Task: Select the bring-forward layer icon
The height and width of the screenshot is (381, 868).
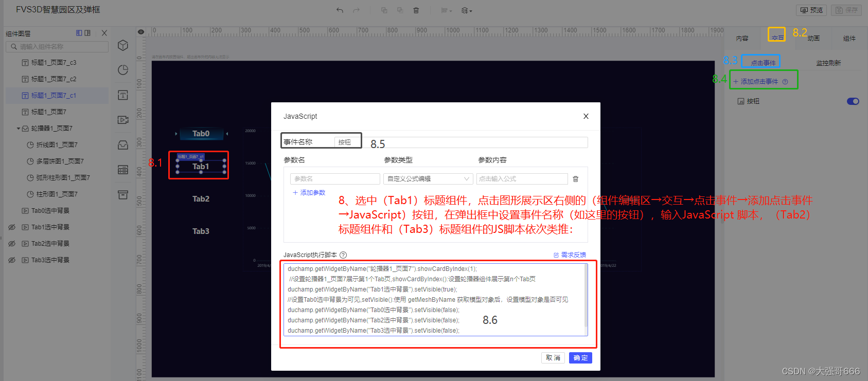Action: point(384,10)
